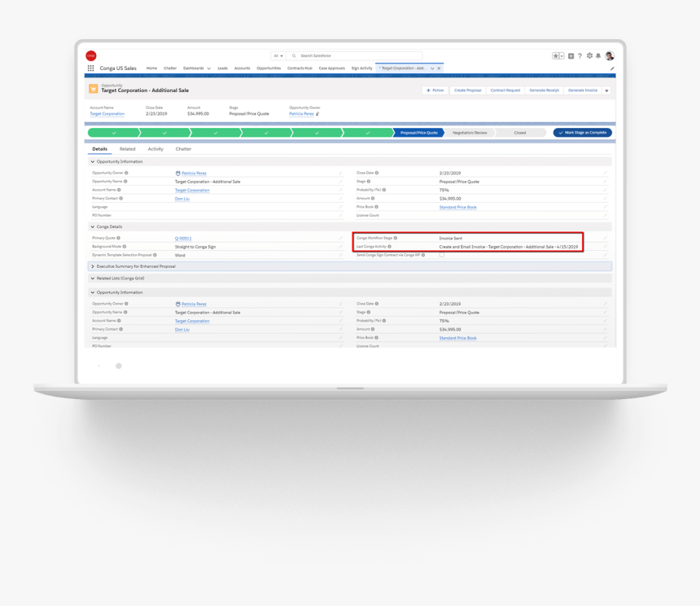Select the Negotiation/Review stage in path
Screen dimensions: 700x606
click(470, 133)
